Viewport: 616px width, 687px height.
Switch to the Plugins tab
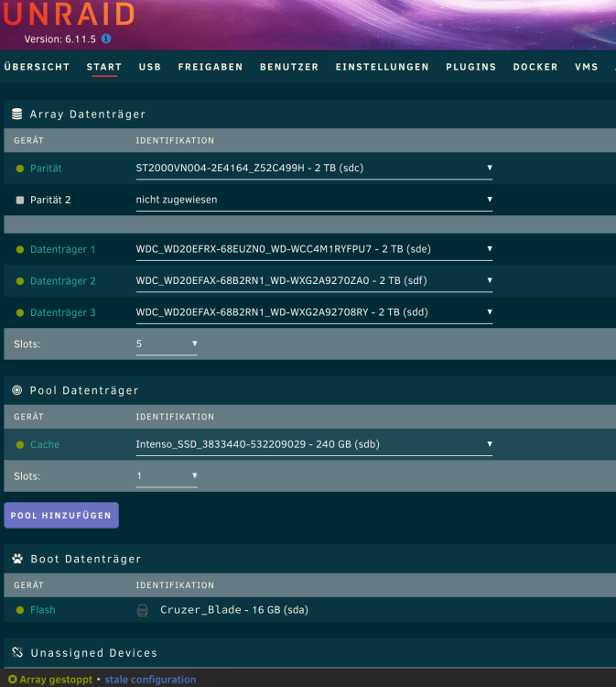coord(470,67)
